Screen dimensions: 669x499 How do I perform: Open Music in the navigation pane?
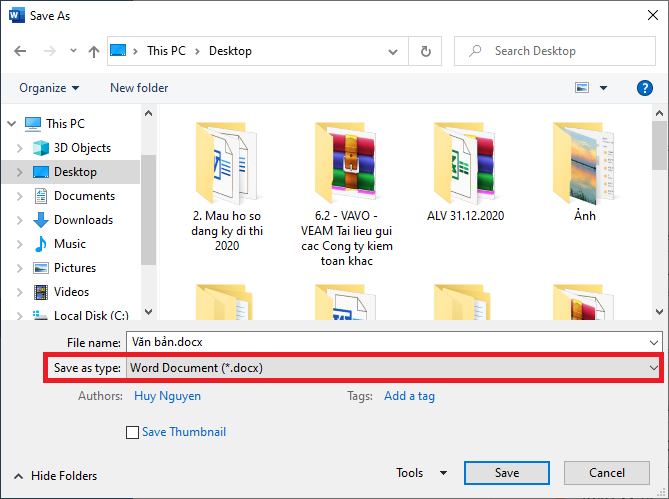[x=70, y=244]
